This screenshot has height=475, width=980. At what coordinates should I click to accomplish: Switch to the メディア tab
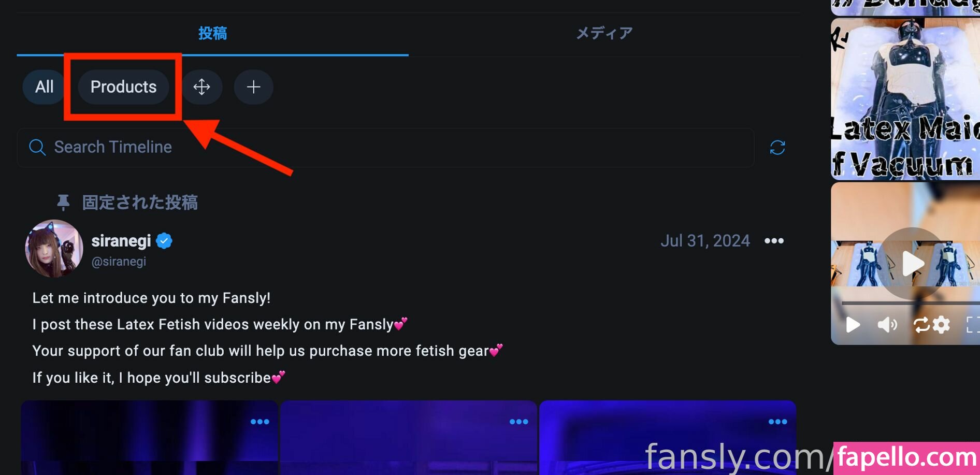coord(604,34)
